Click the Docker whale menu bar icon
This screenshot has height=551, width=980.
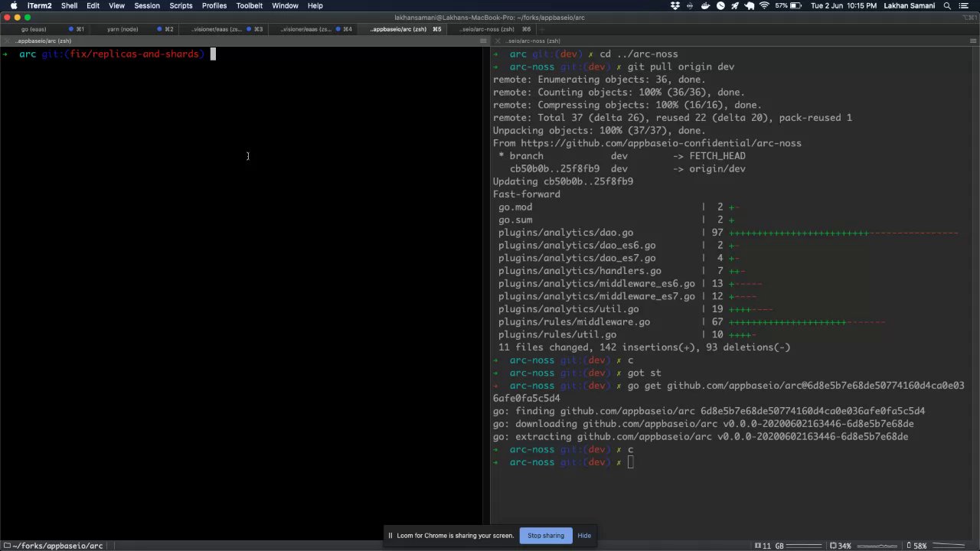click(706, 5)
